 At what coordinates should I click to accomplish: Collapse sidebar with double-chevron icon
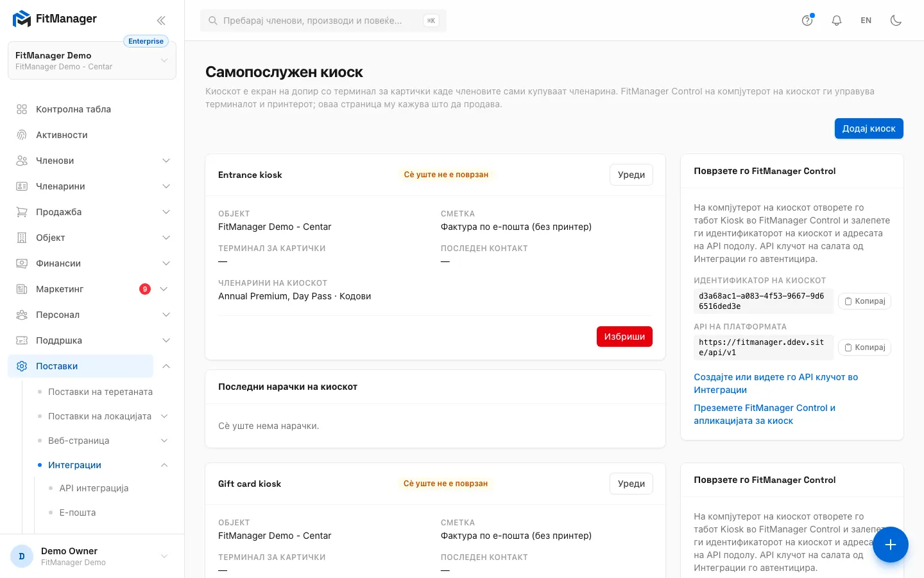click(x=161, y=21)
